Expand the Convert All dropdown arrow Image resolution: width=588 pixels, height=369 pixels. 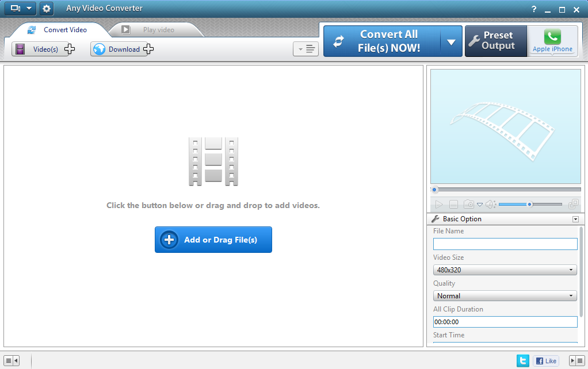[x=451, y=42]
